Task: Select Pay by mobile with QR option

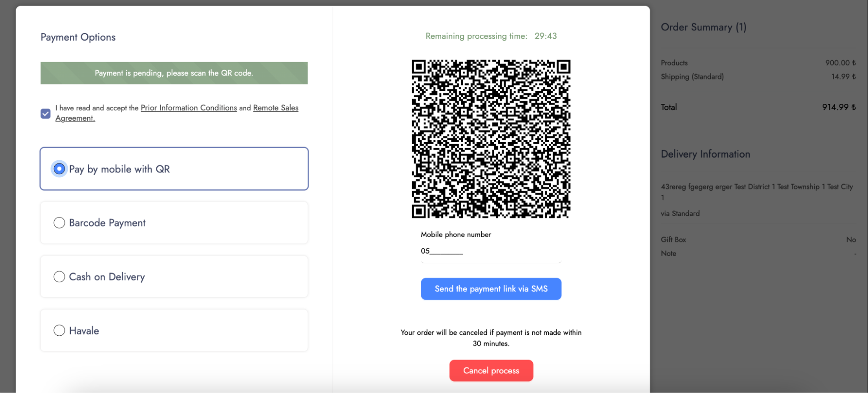Action: point(59,169)
